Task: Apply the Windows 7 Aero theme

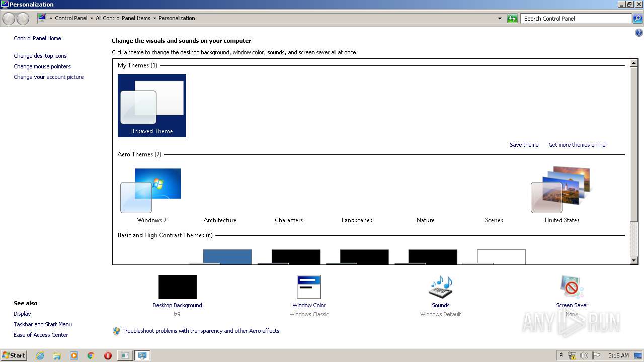Action: [151, 196]
